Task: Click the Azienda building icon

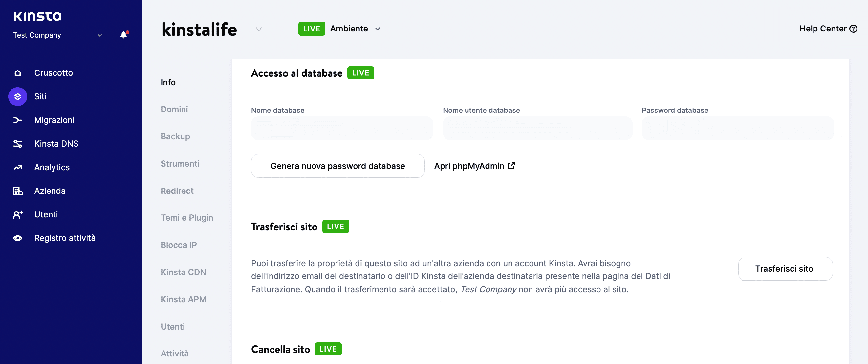Action: click(17, 191)
